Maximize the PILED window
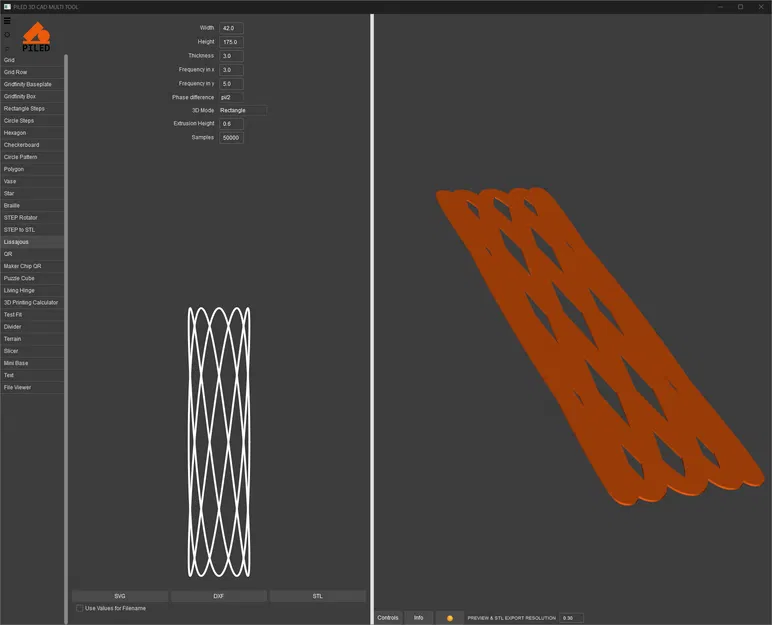772x625 pixels. tap(740, 7)
